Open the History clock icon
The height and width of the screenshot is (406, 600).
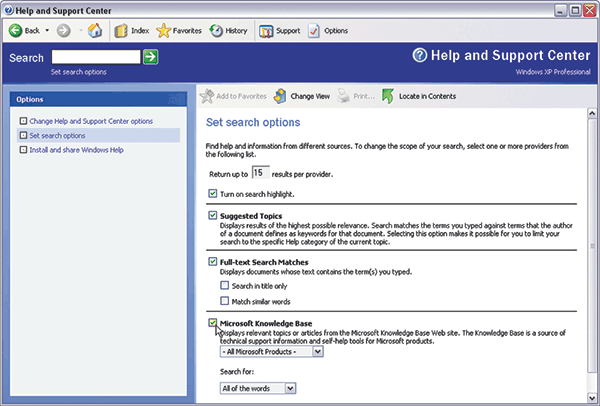pos(216,31)
